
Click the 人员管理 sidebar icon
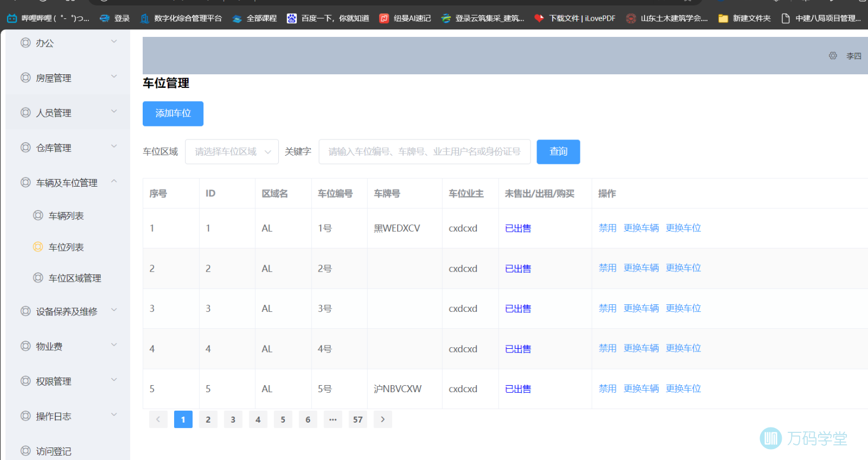[25, 112]
